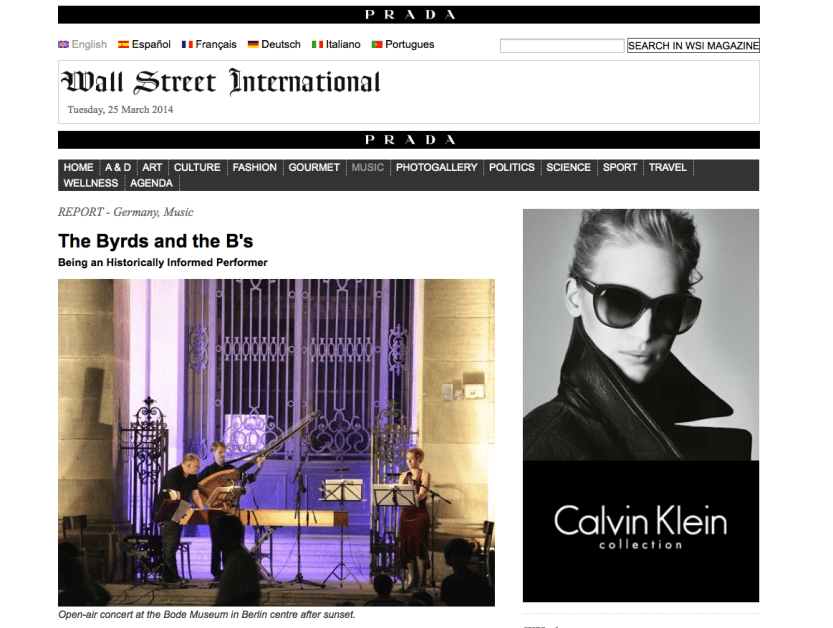Open the Calvin Klein collection advertisement

640,405
